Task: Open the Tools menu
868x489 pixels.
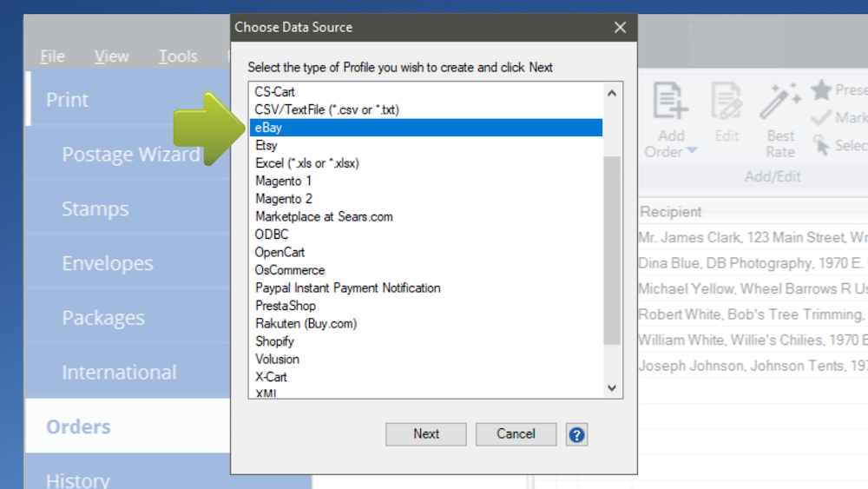Action: point(177,56)
